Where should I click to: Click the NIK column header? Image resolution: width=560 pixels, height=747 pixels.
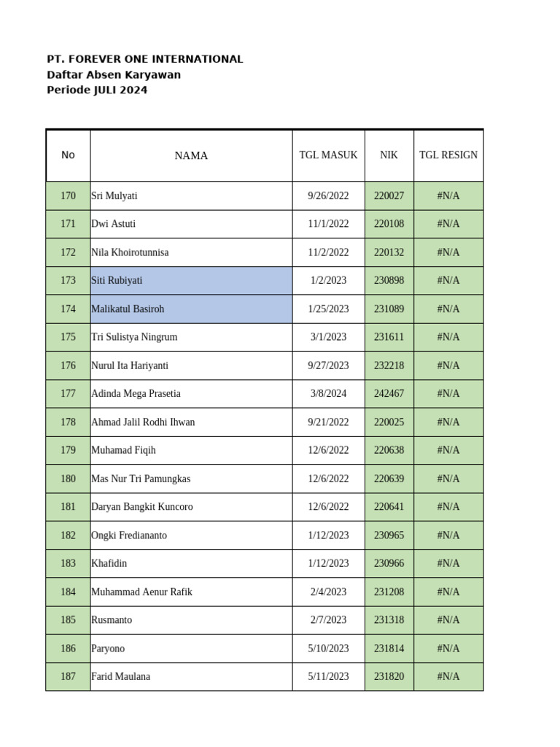389,155
